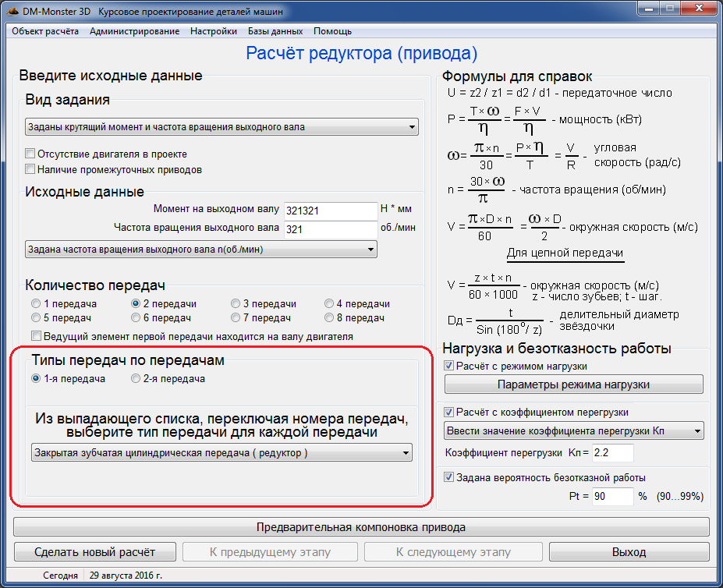
Task: Open the Базы данных menu
Action: 275,31
